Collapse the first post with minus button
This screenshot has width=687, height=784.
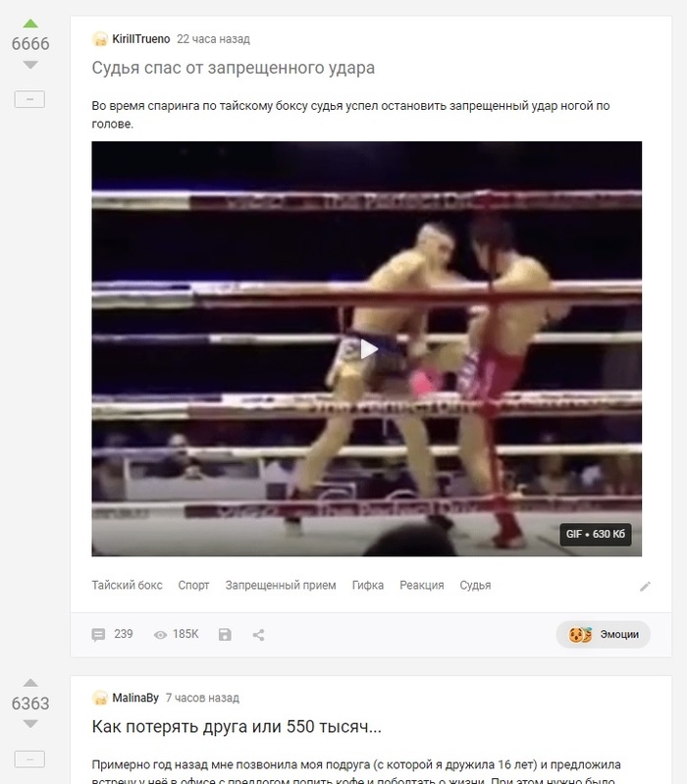coord(29,99)
